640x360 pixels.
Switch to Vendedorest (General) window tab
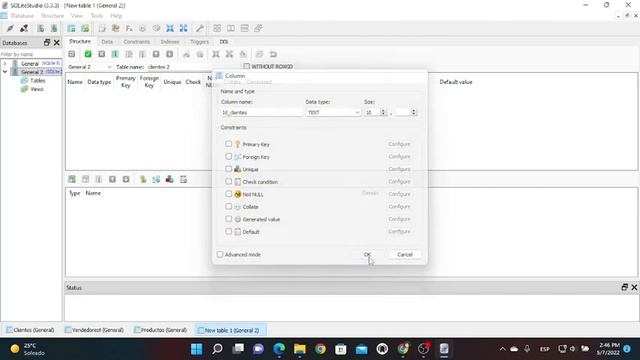tap(94, 330)
